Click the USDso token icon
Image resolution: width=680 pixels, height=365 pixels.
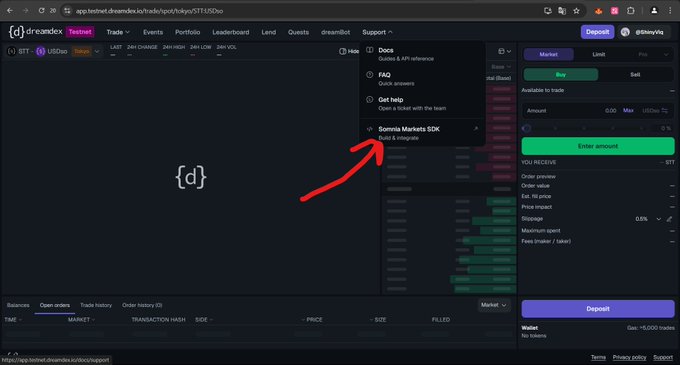[41, 51]
